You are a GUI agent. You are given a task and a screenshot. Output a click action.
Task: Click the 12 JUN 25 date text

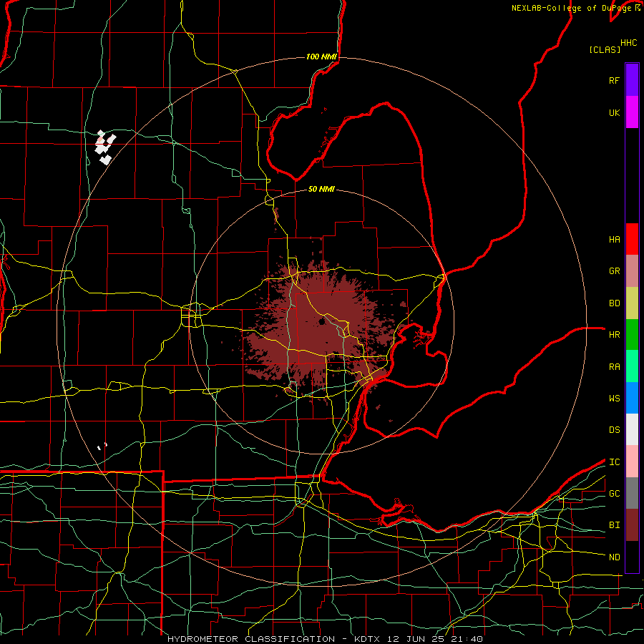pos(416,639)
